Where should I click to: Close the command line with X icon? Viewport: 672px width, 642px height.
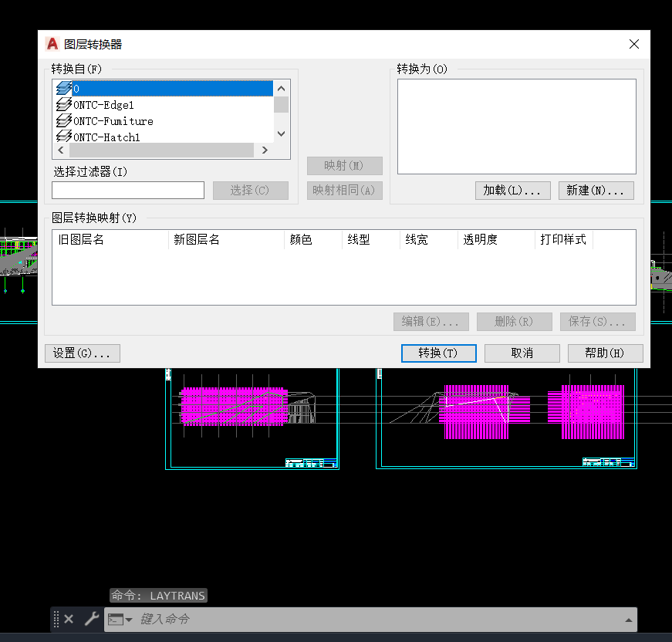click(x=69, y=619)
